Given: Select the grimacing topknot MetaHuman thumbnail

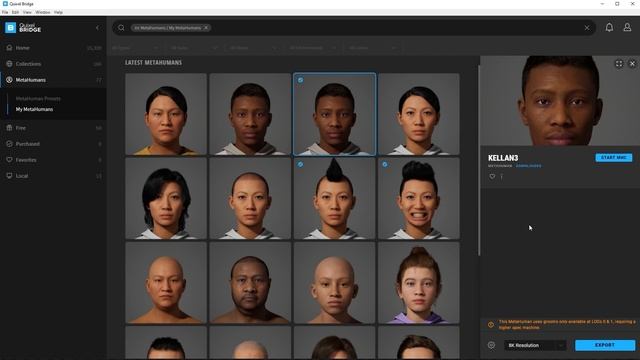Looking at the screenshot, I should coord(418,198).
